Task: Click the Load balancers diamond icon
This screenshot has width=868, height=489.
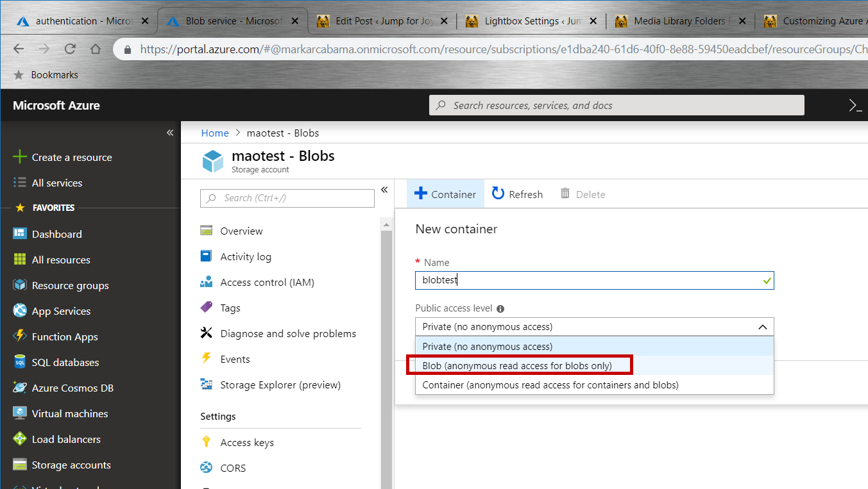Action: 20,439
